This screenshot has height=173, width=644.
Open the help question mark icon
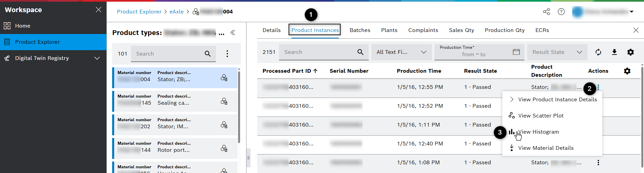(x=561, y=12)
